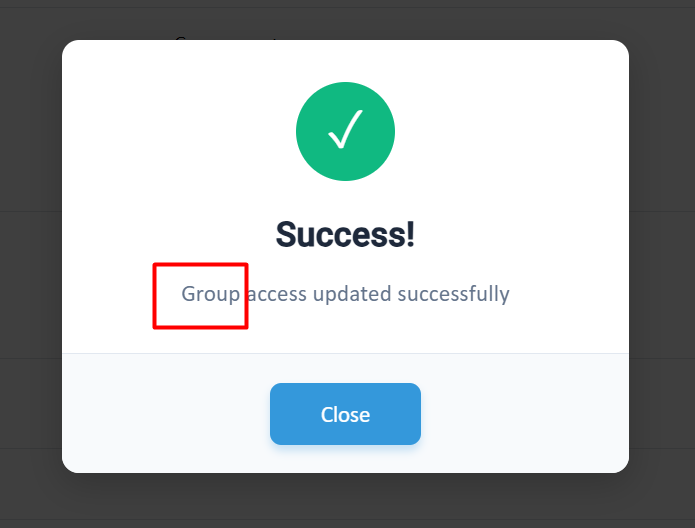Click the dark overlay below the dialog
The height and width of the screenshot is (528, 695).
(x=345, y=501)
